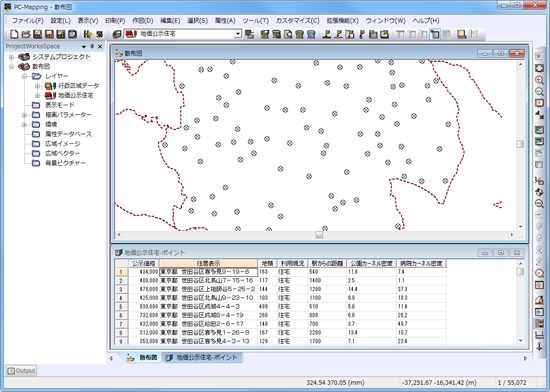Screen dimensions: 550x392
Task: Click the 行政区域データ layer icon in tree
Action: click(x=50, y=86)
